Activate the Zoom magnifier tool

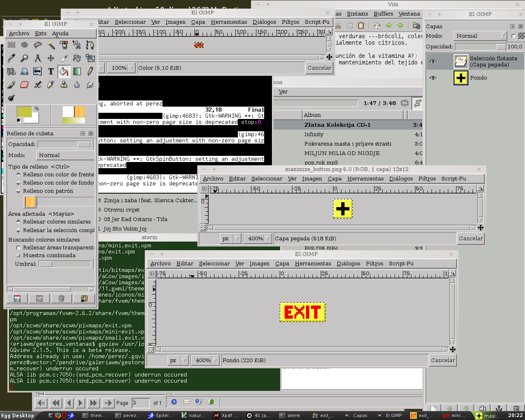click(x=25, y=58)
